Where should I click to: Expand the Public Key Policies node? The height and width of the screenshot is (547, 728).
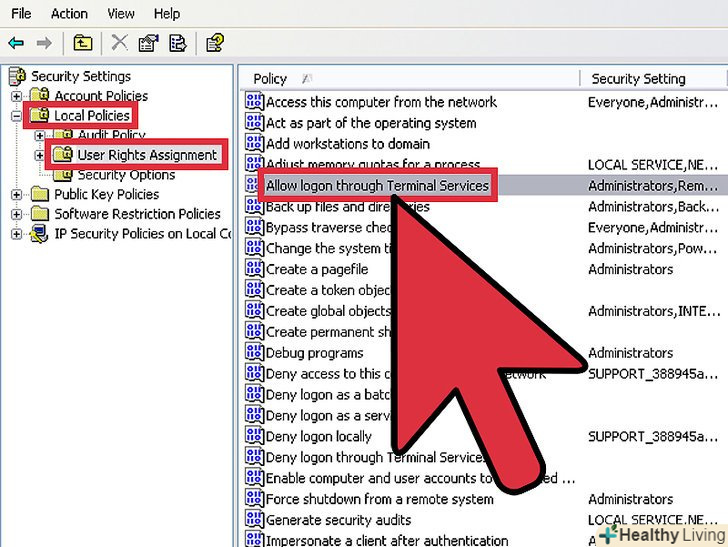pos(17,195)
